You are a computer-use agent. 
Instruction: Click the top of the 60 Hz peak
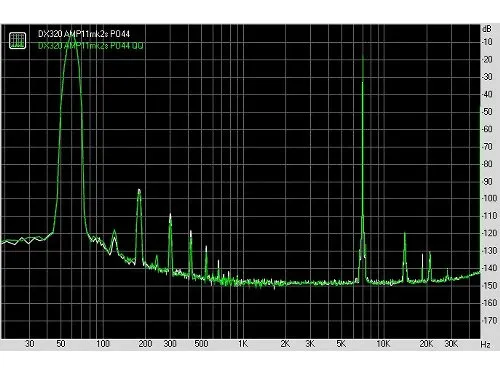tap(71, 35)
